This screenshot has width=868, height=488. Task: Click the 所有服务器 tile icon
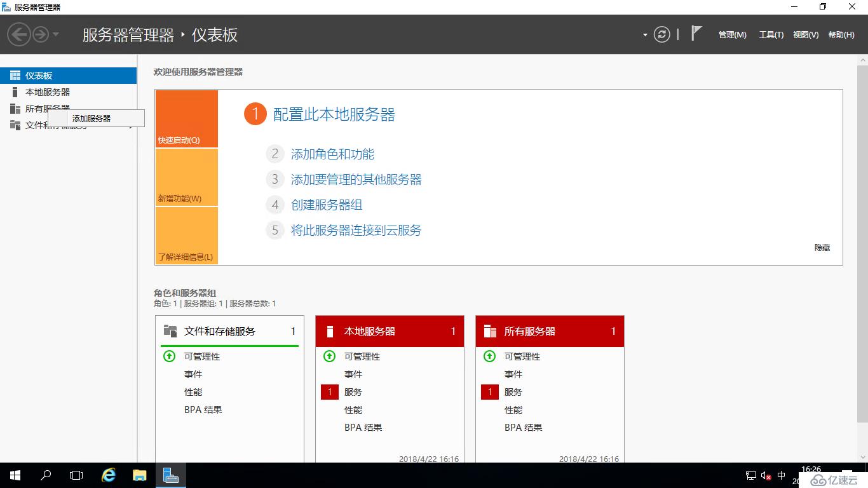click(x=490, y=331)
